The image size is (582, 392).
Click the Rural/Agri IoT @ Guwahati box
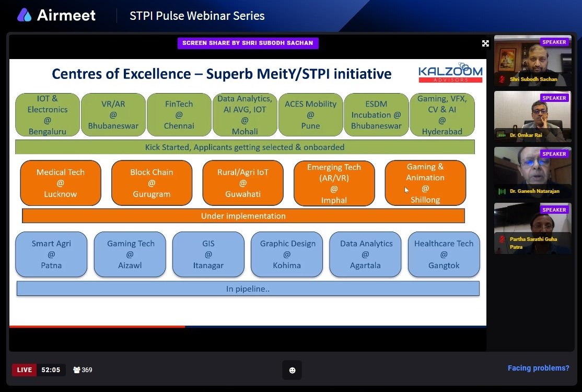pyautogui.click(x=243, y=183)
